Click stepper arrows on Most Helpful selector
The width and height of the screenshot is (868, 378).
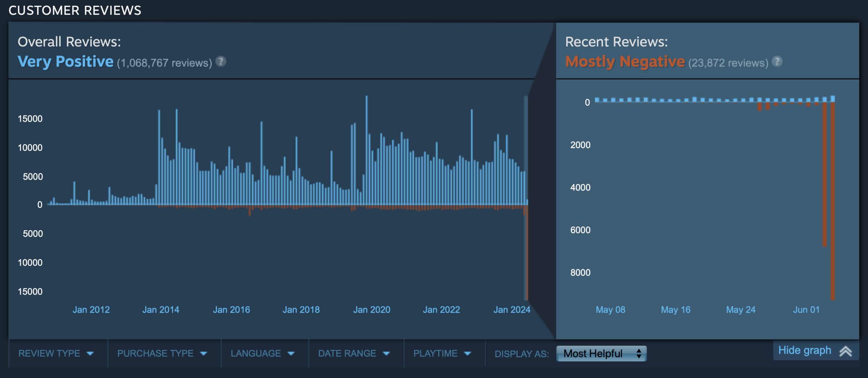click(639, 354)
